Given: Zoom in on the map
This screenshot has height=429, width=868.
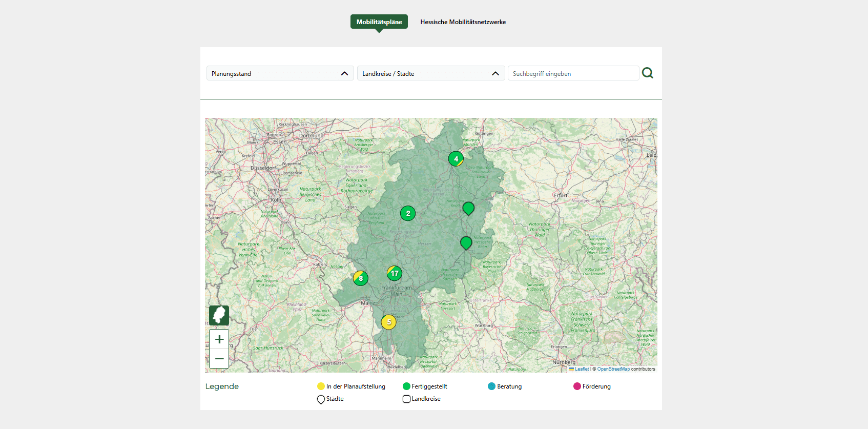Looking at the screenshot, I should [x=219, y=339].
